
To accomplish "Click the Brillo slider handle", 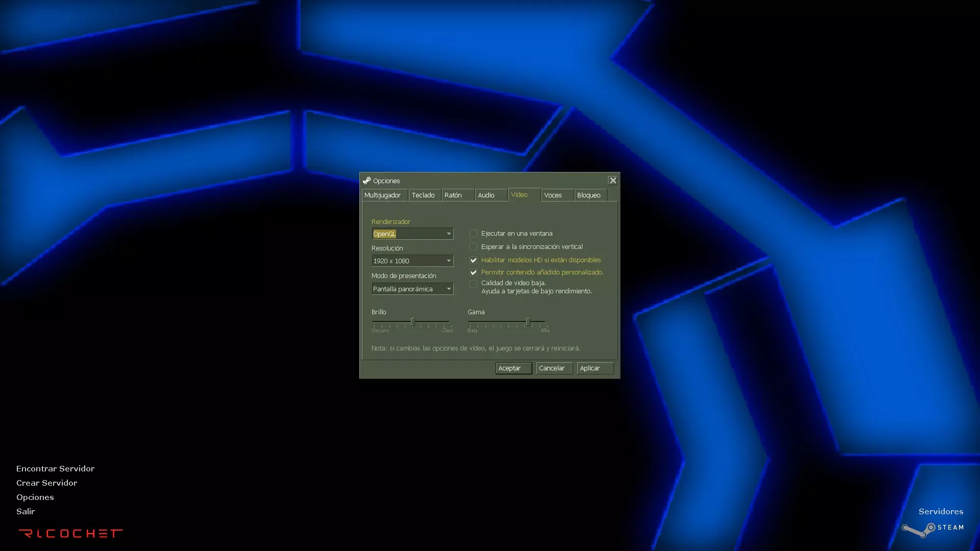I will (412, 321).
